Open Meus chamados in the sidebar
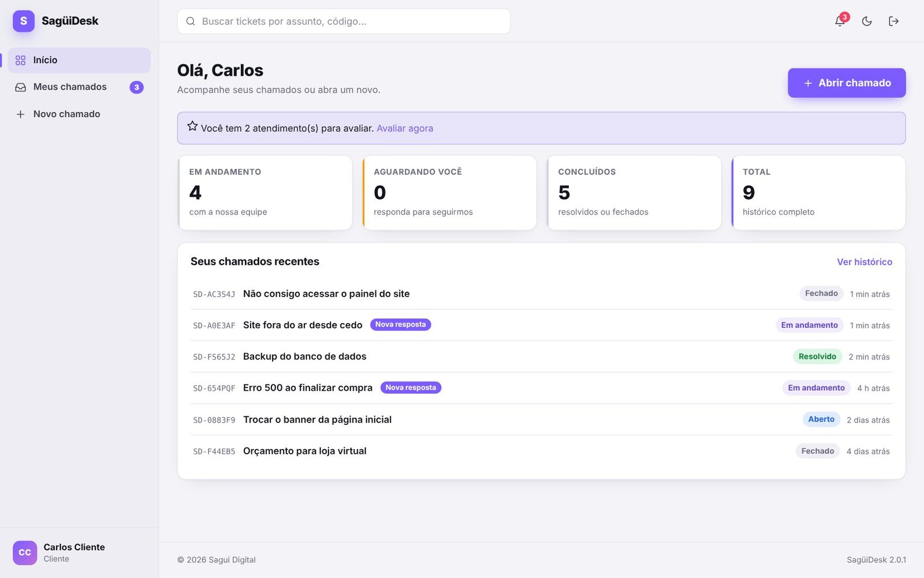Image resolution: width=924 pixels, height=578 pixels. (x=79, y=87)
